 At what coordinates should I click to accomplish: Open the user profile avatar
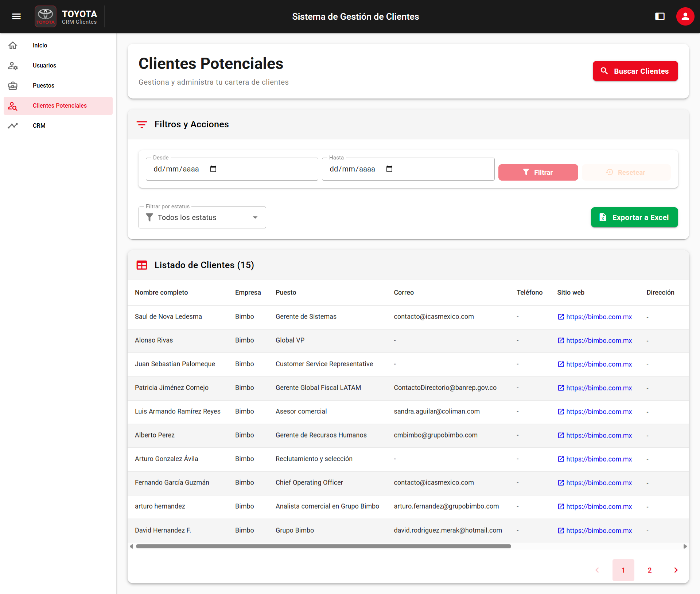(x=685, y=16)
